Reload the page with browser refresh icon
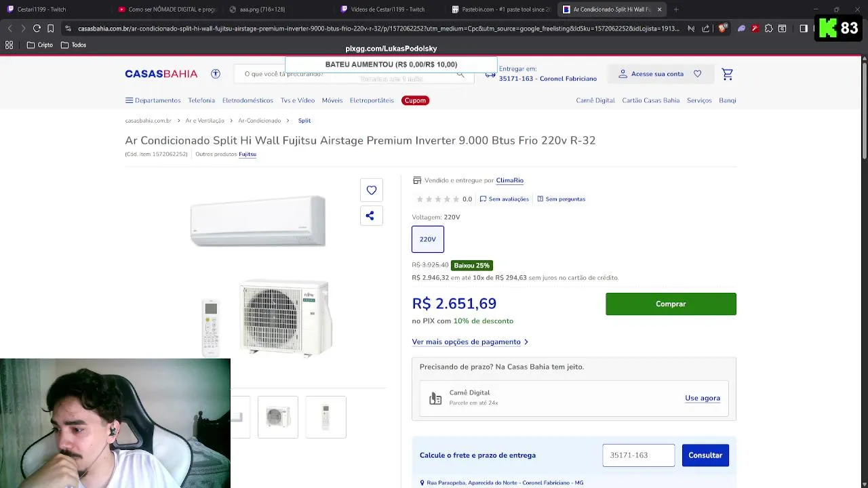 [37, 28]
